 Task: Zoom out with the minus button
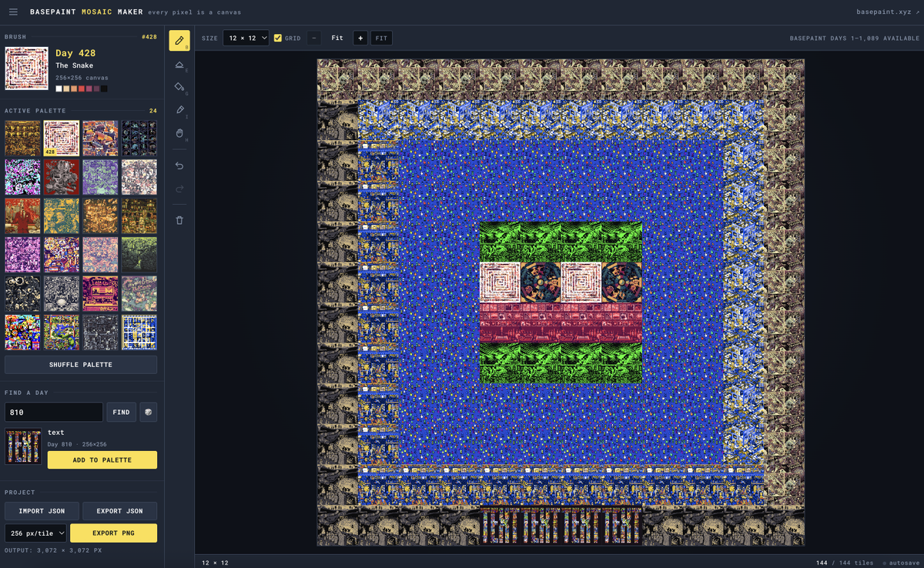tap(314, 38)
